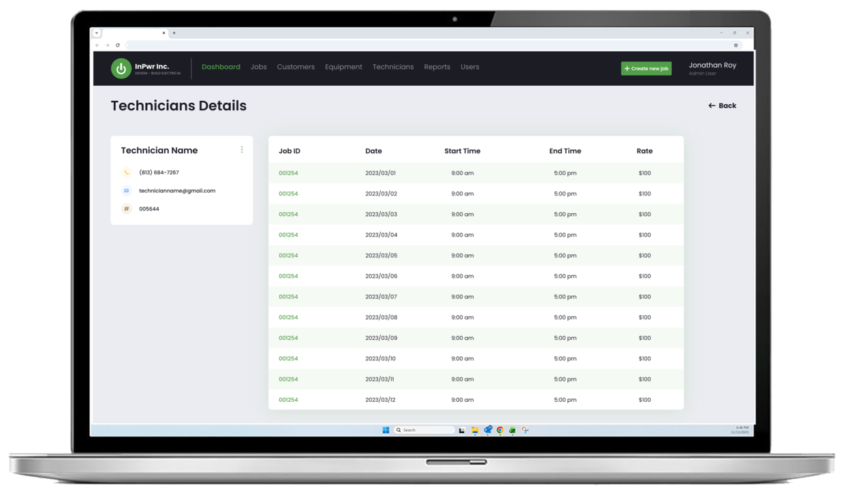This screenshot has height=504, width=844.
Task: Open Windows Start menu
Action: click(x=386, y=430)
